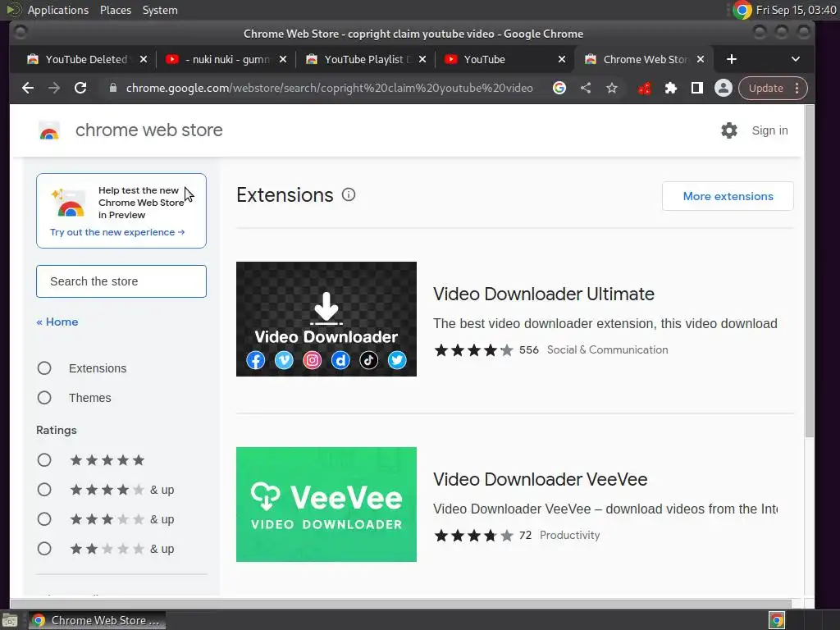840x630 pixels.
Task: Open the Extensions puzzle menu
Action: [x=671, y=88]
